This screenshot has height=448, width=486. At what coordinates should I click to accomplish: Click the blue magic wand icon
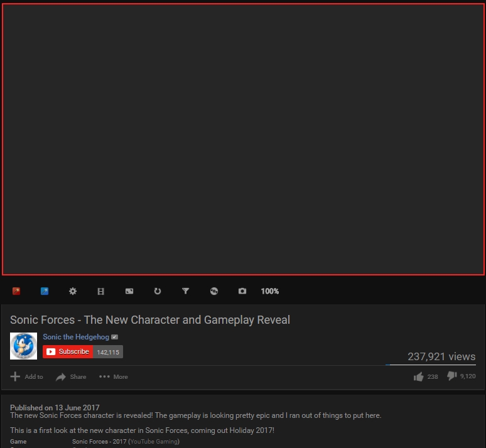pos(45,291)
